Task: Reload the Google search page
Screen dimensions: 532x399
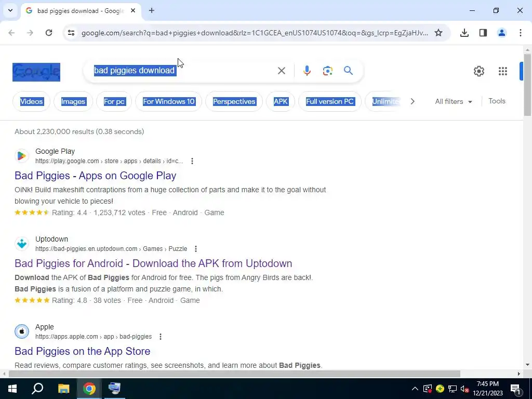Action: coord(49,33)
